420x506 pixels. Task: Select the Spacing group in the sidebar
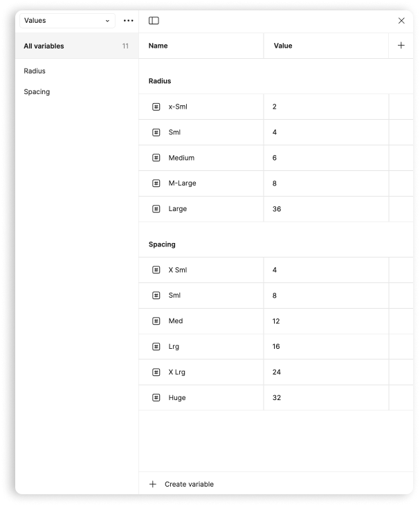coord(37,92)
